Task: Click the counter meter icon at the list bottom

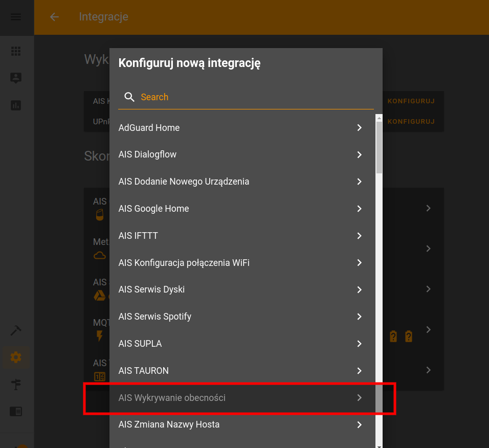Action: (x=100, y=376)
